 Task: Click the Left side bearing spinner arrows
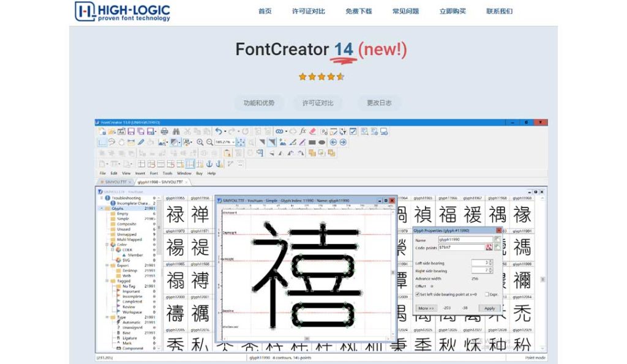[490, 262]
